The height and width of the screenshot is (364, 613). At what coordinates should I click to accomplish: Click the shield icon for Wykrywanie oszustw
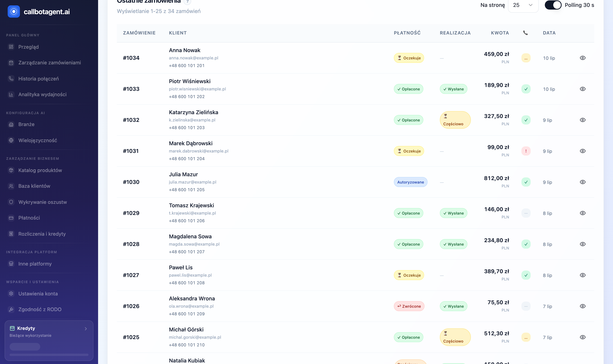(11, 202)
